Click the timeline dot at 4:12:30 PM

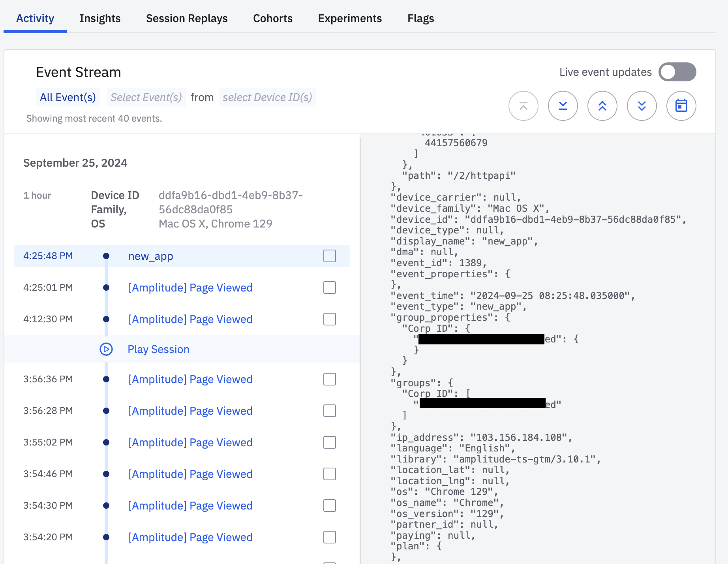click(x=106, y=319)
